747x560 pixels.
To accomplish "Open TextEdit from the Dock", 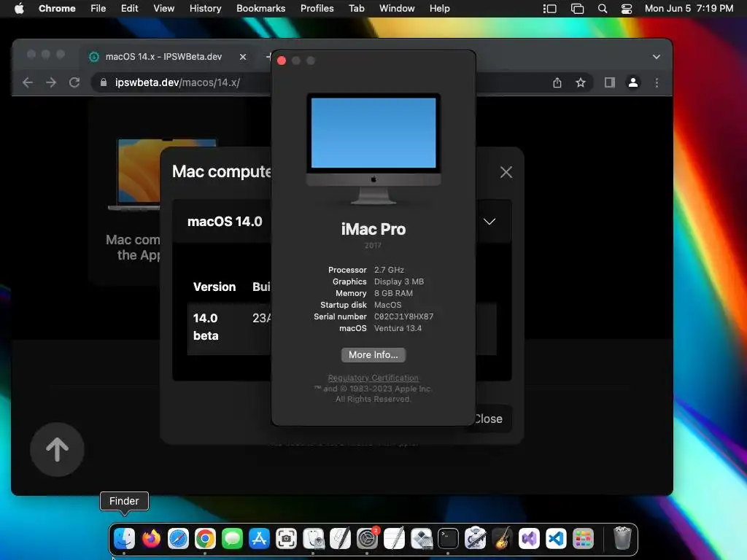I will tap(394, 539).
